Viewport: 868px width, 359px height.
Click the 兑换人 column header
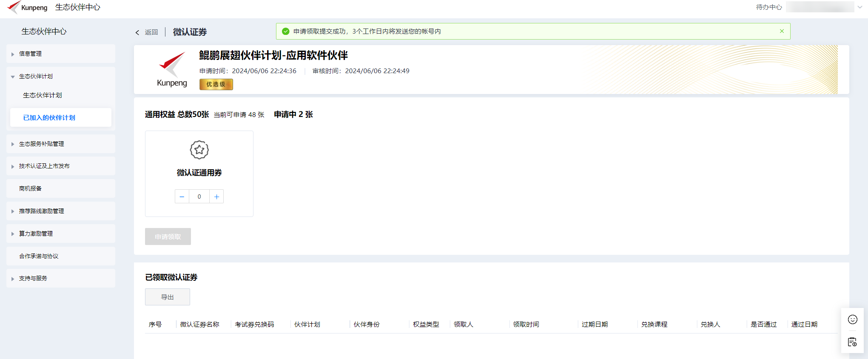pos(711,324)
